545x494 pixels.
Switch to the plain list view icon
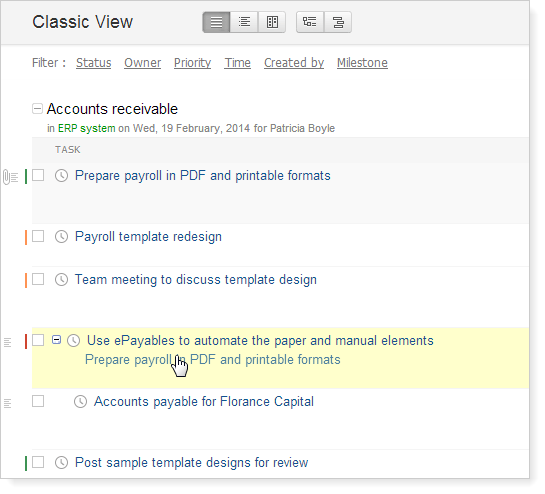click(x=216, y=22)
